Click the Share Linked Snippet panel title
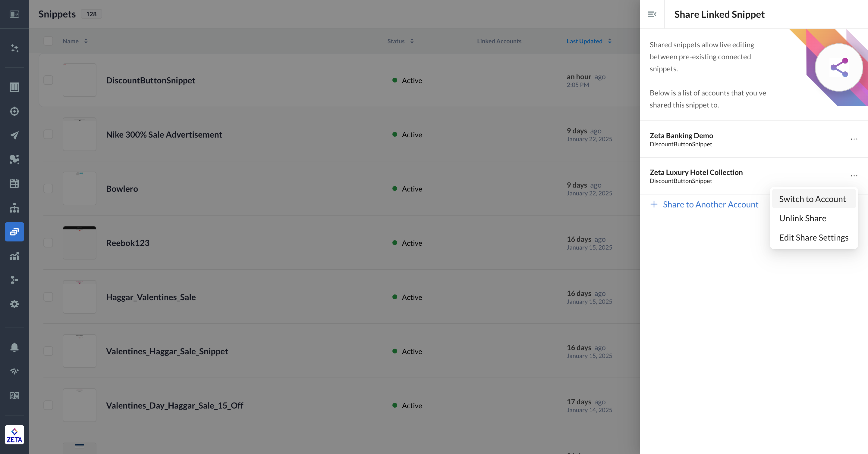This screenshot has height=454, width=868. pyautogui.click(x=719, y=14)
